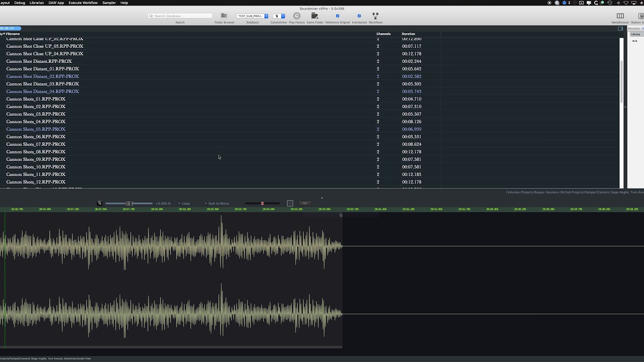The image size is (644, 362).
Task: Click the waveform horizontal scrollbar
Action: point(171,347)
